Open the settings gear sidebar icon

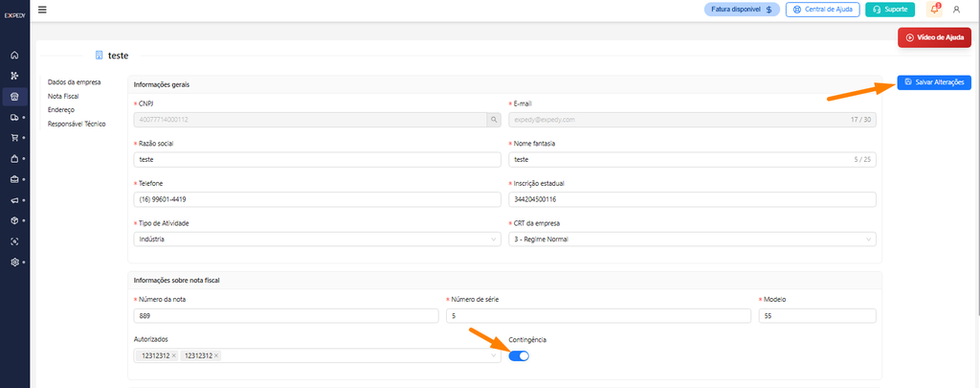[x=14, y=262]
